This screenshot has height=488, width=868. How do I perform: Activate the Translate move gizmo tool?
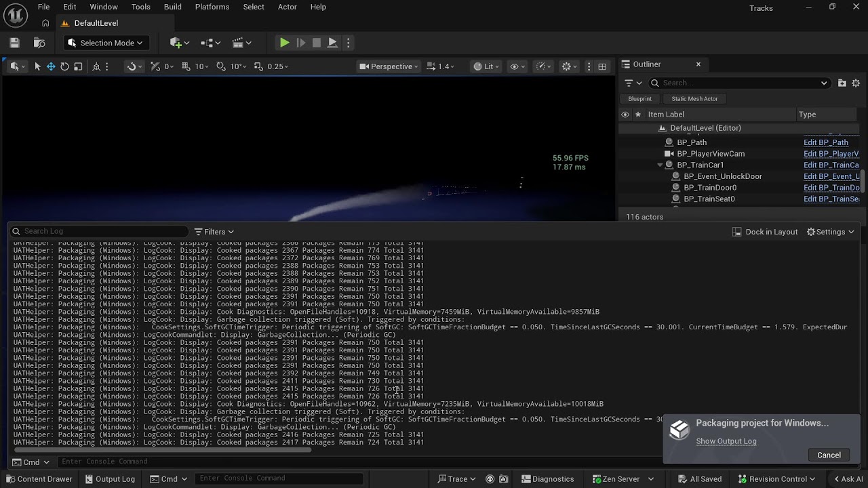click(x=51, y=66)
